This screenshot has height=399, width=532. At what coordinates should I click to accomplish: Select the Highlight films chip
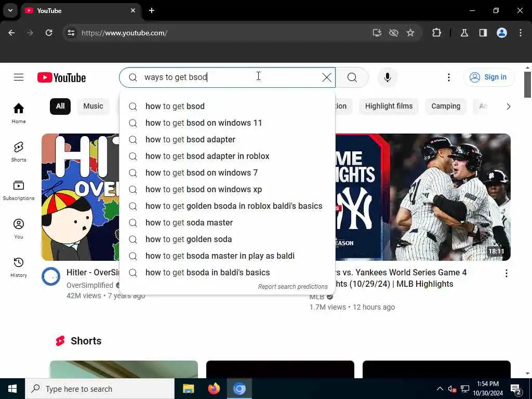click(389, 106)
